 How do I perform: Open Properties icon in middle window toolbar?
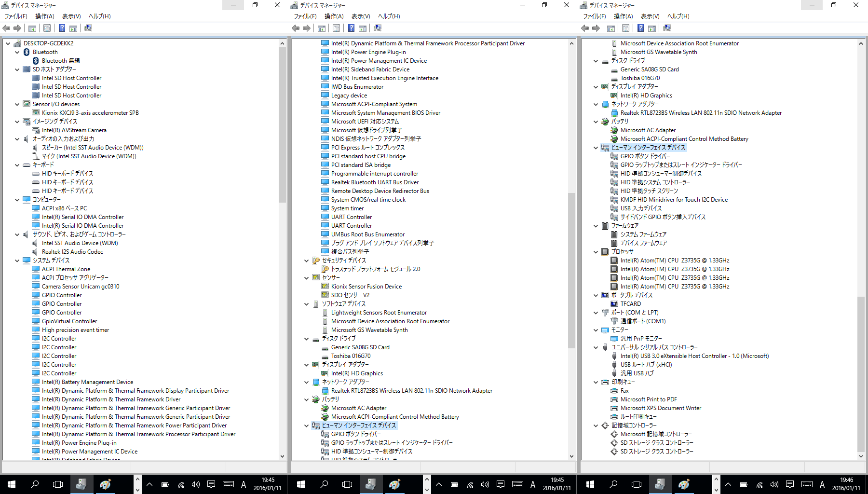336,28
